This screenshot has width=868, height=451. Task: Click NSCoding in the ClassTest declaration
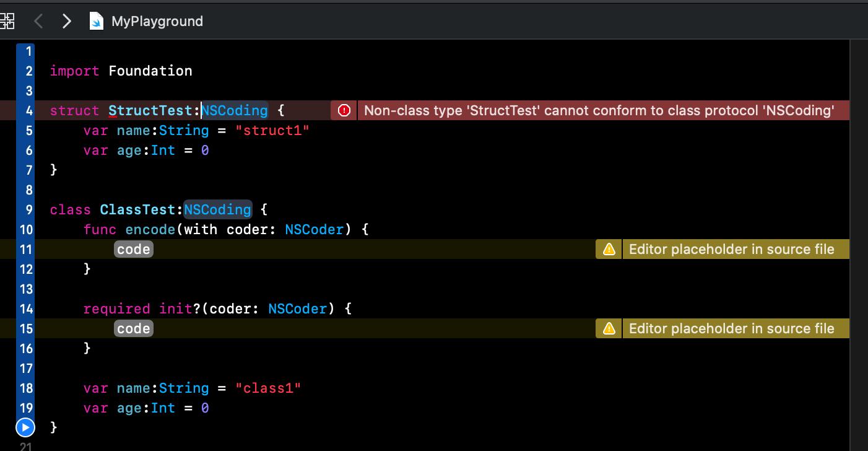click(218, 209)
